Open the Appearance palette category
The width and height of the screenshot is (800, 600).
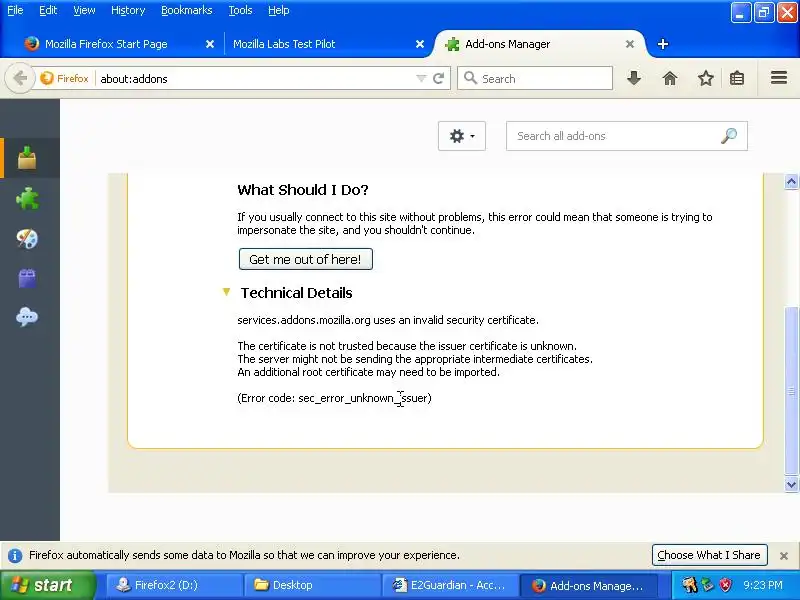(27, 238)
